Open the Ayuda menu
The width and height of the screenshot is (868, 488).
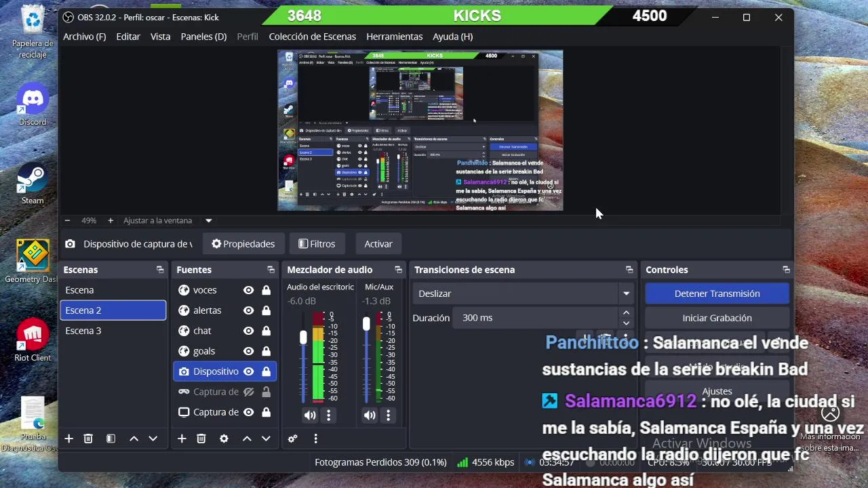(x=453, y=37)
